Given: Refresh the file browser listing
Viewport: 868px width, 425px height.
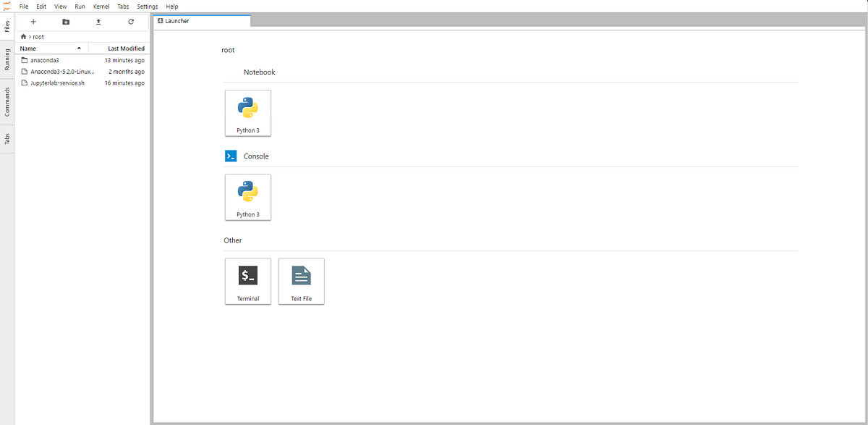Looking at the screenshot, I should pyautogui.click(x=130, y=22).
